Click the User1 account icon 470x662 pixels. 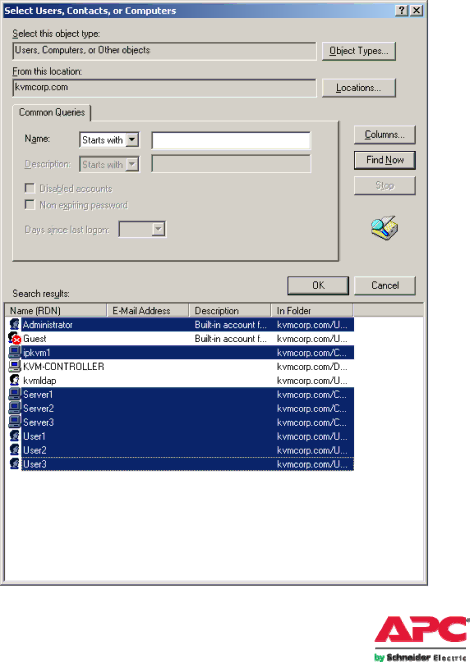pos(14,436)
